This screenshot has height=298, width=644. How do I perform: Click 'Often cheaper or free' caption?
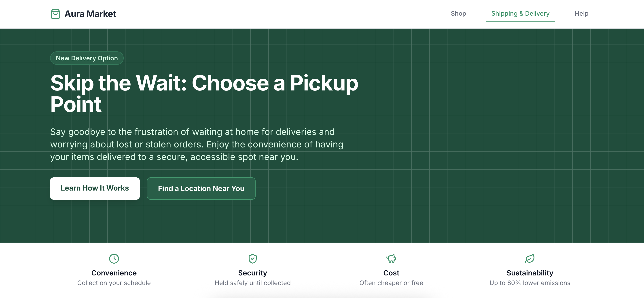pos(391,283)
